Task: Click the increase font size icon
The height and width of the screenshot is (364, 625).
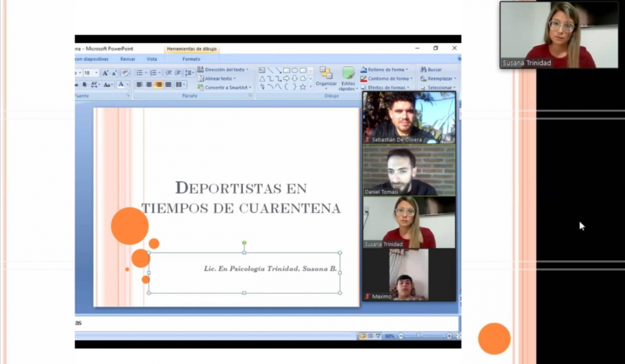Action: [105, 73]
